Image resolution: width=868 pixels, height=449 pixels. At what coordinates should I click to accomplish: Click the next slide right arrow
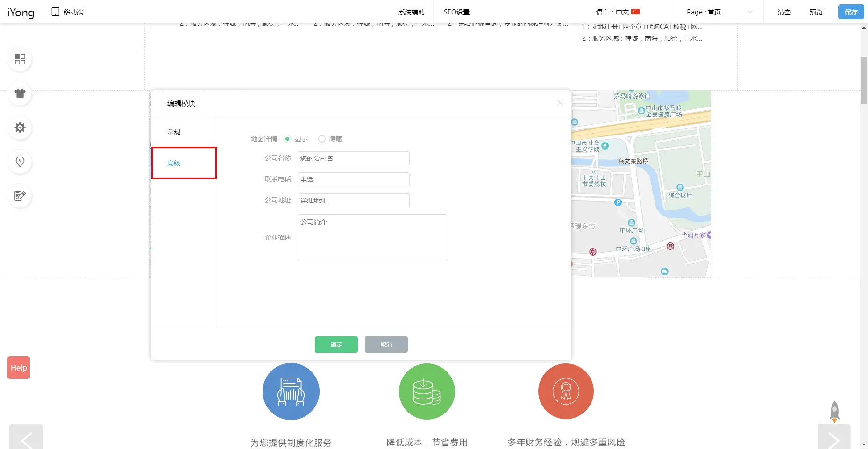(x=834, y=438)
